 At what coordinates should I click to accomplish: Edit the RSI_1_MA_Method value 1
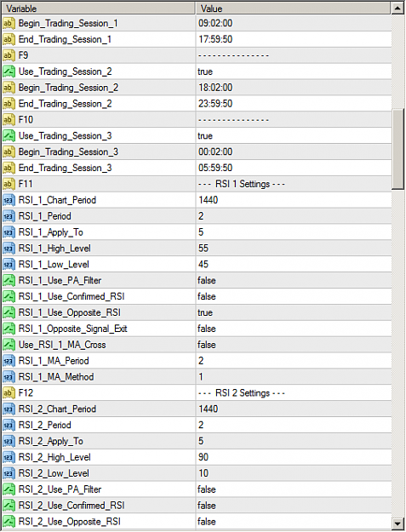[201, 377]
